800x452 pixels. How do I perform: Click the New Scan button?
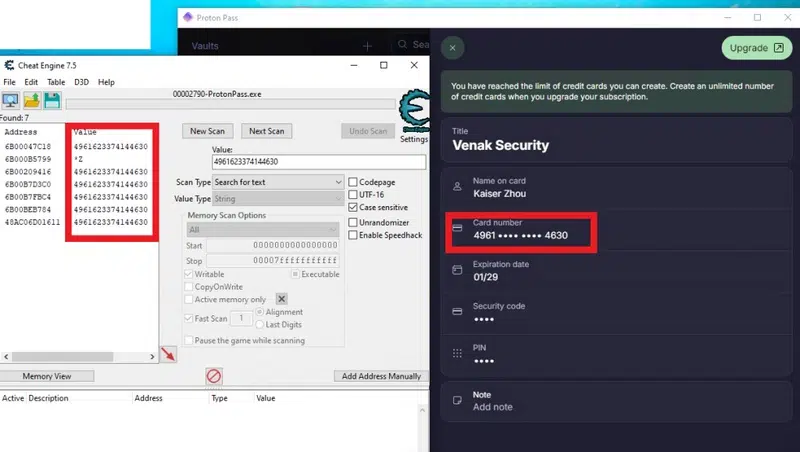click(x=207, y=131)
